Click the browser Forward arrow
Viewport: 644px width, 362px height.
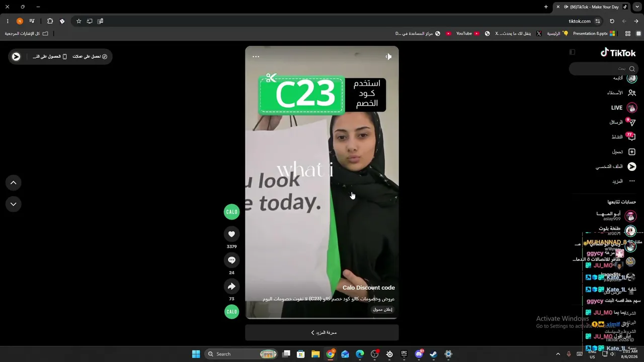(636, 21)
